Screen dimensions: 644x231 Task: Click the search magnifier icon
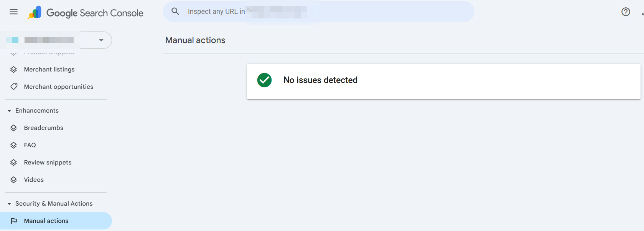(175, 12)
